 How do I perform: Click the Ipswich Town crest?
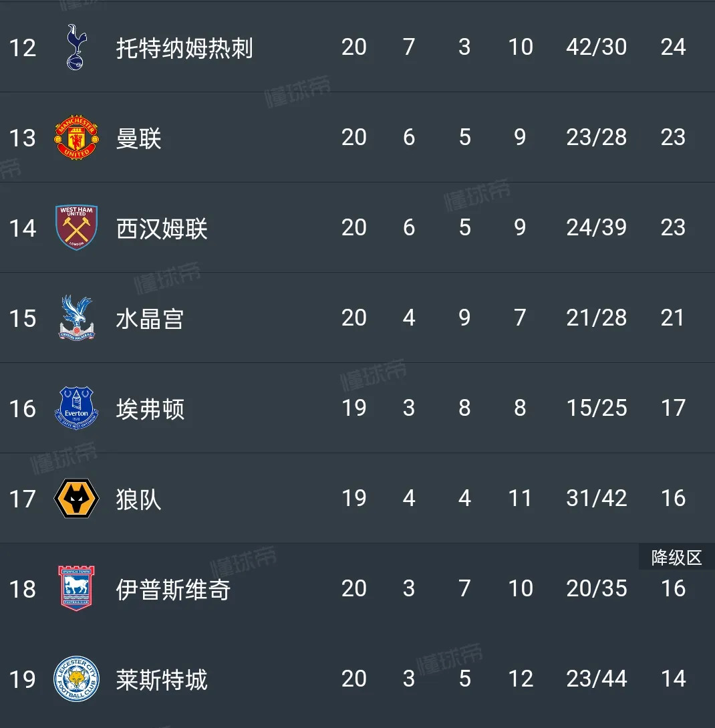[x=76, y=589]
